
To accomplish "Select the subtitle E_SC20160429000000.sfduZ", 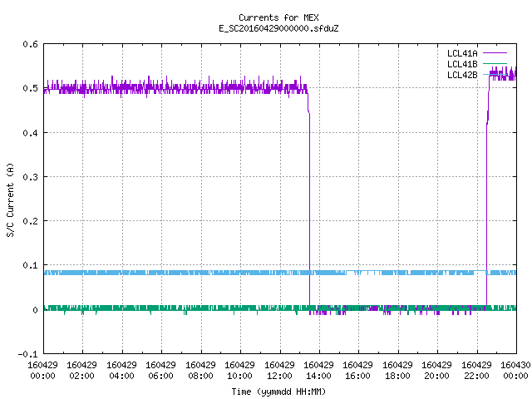I will click(x=278, y=28).
